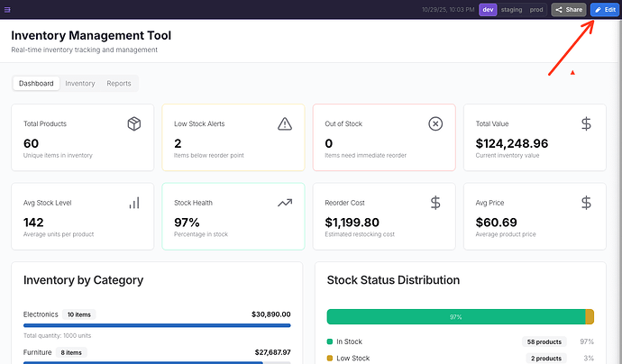622x364 pixels.
Task: Switch to the dev environment
Action: (488, 10)
